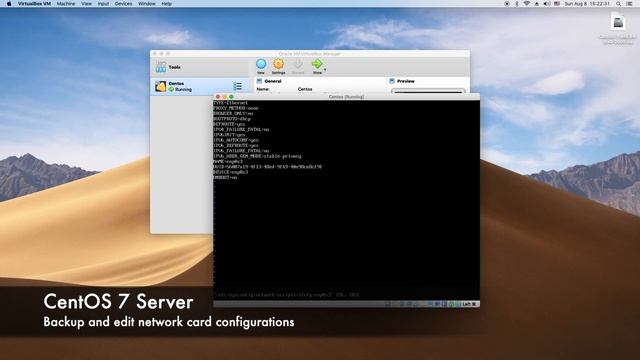Click the volume menu bar icon

(547, 4)
